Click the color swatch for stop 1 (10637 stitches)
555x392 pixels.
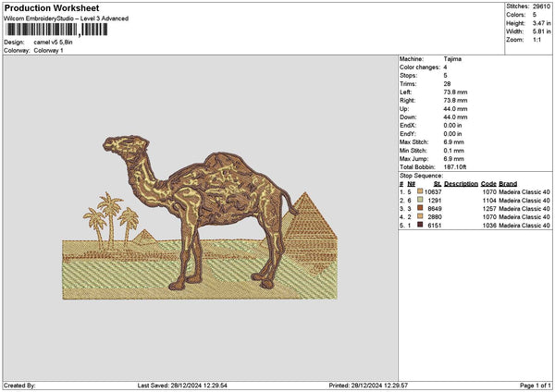tap(420, 191)
